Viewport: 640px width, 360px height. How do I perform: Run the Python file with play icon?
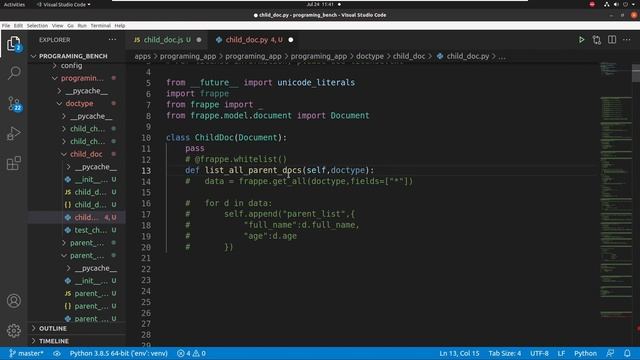(581, 40)
